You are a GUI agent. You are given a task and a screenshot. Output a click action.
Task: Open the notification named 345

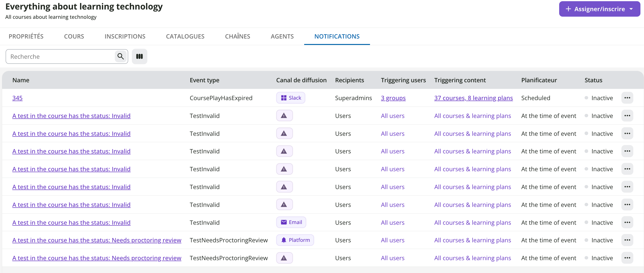[17, 98]
